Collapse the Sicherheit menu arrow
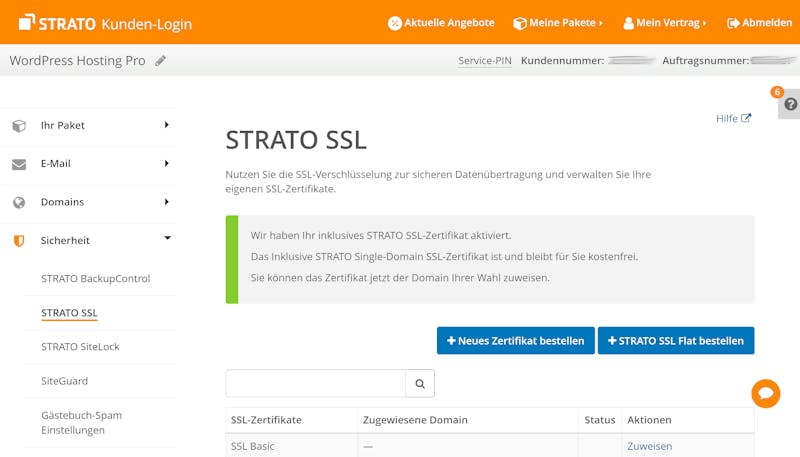Image resolution: width=800 pixels, height=457 pixels. pyautogui.click(x=167, y=238)
